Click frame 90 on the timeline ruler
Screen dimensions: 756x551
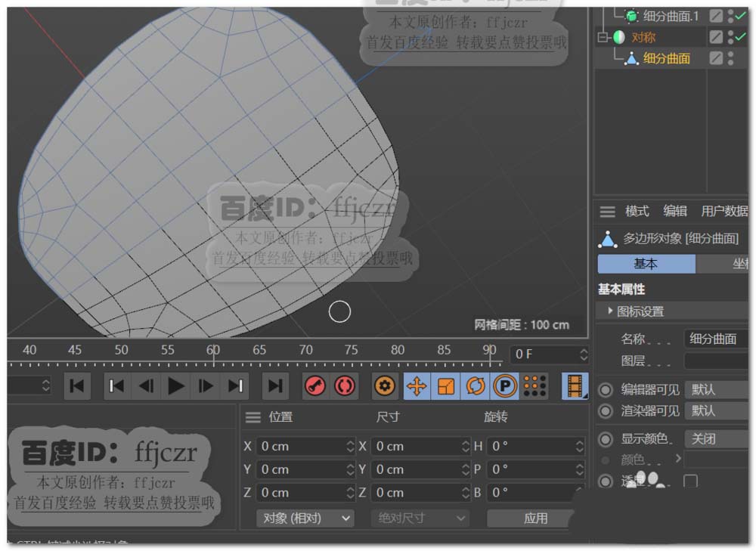point(489,351)
